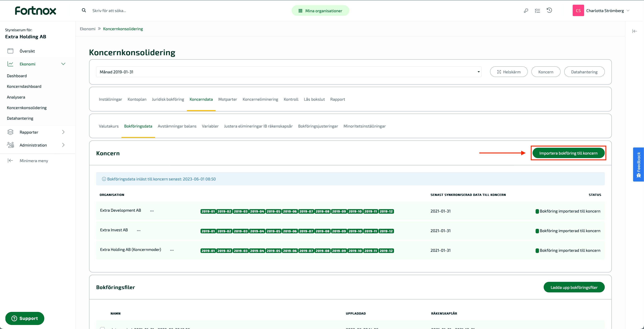
Task: Click the search magnifier icon
Action: (84, 11)
